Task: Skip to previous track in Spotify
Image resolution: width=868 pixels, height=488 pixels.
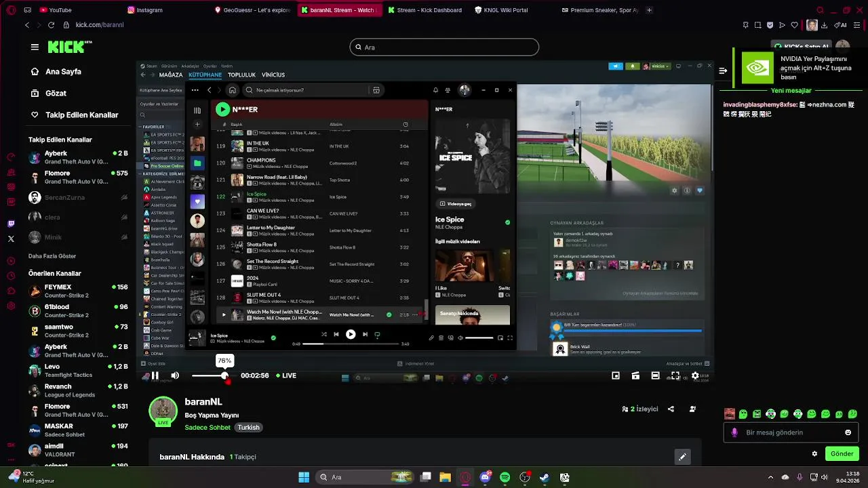Action: point(336,334)
